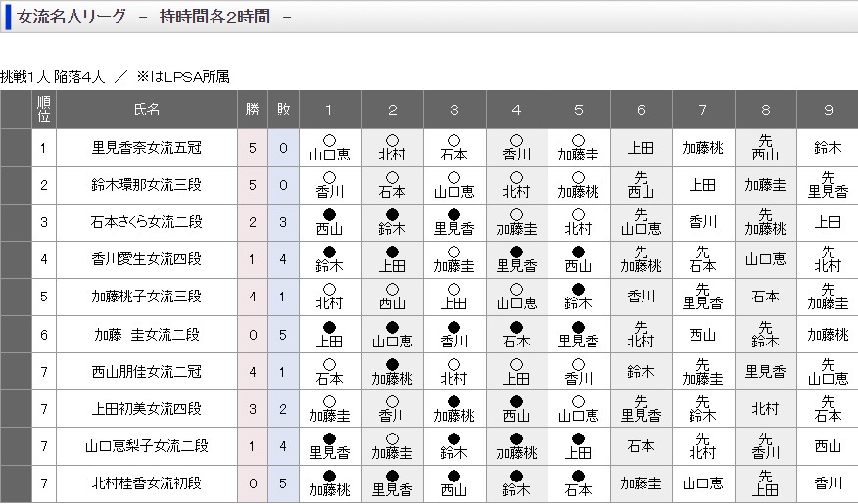858x504 pixels.
Task: Select player name 加藤桃子女流三段
Action: [x=147, y=297]
